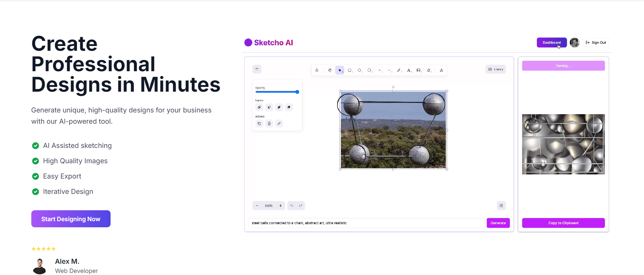
Task: Toggle the lock icon in the toolbar
Action: tap(317, 70)
